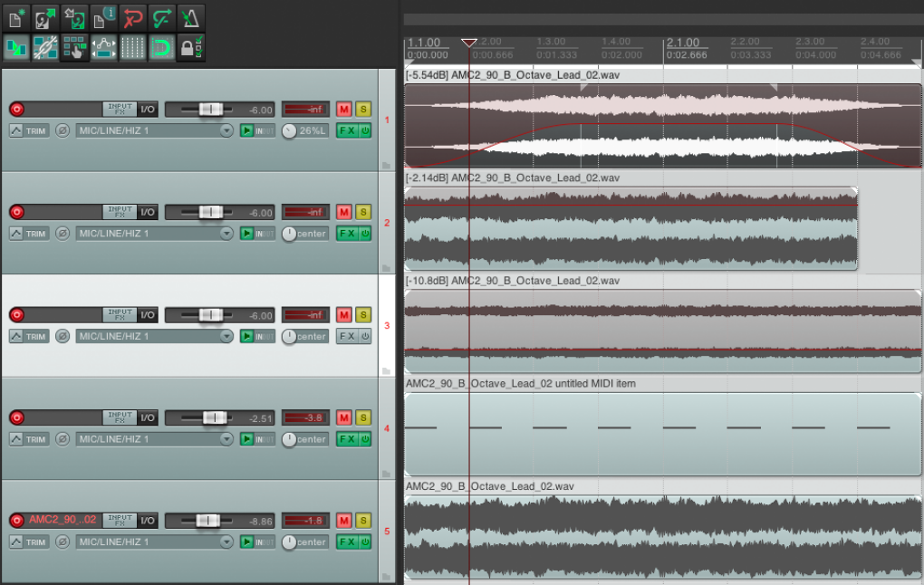The width and height of the screenshot is (924, 585).
Task: Solo track 2 with its S button
Action: (x=363, y=212)
